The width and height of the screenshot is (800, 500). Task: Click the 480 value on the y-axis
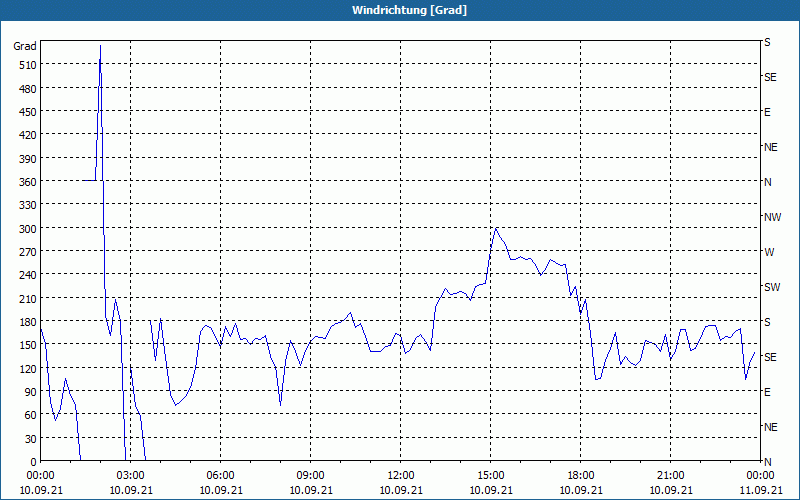[28, 89]
